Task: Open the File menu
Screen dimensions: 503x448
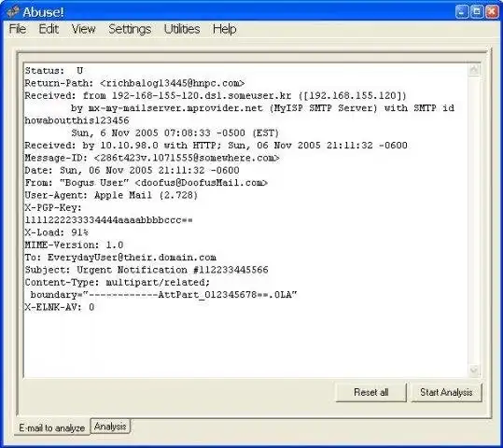Action: click(x=18, y=29)
